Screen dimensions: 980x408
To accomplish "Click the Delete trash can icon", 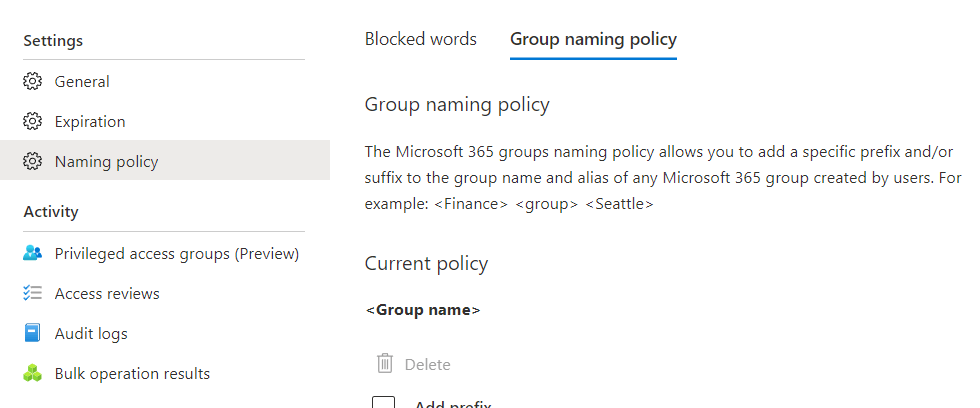I will point(384,363).
